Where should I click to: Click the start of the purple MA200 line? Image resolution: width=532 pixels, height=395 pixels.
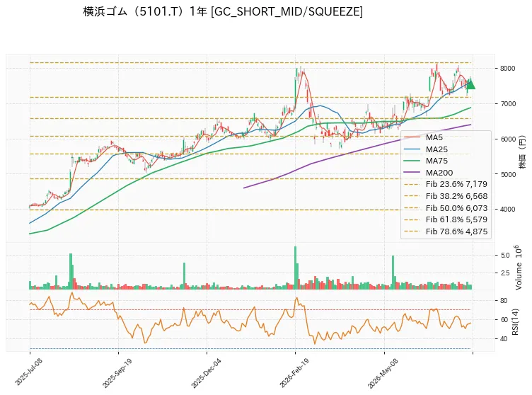pos(244,188)
